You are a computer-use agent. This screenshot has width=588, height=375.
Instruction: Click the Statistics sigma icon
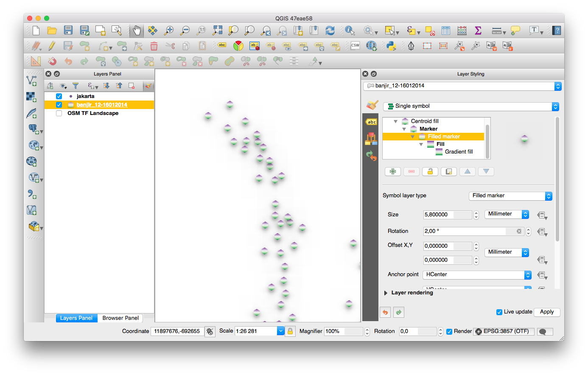coord(478,30)
